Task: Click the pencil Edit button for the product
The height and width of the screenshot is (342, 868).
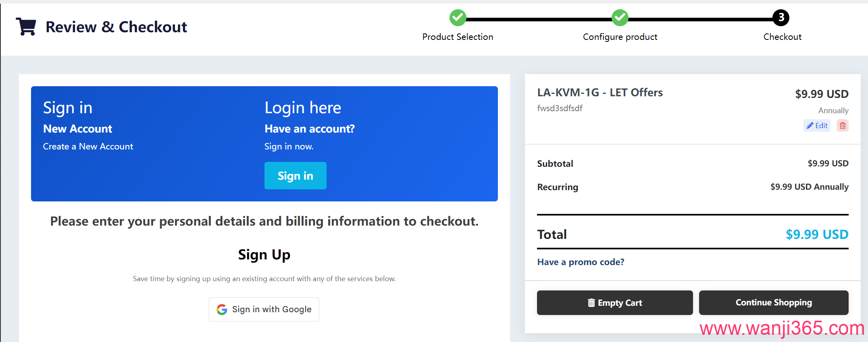Action: pyautogui.click(x=817, y=126)
